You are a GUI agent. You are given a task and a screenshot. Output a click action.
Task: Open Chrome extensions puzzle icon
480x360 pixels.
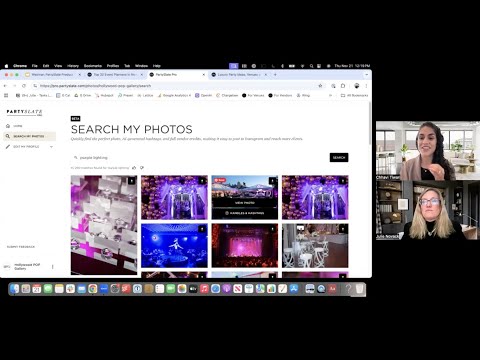point(343,86)
